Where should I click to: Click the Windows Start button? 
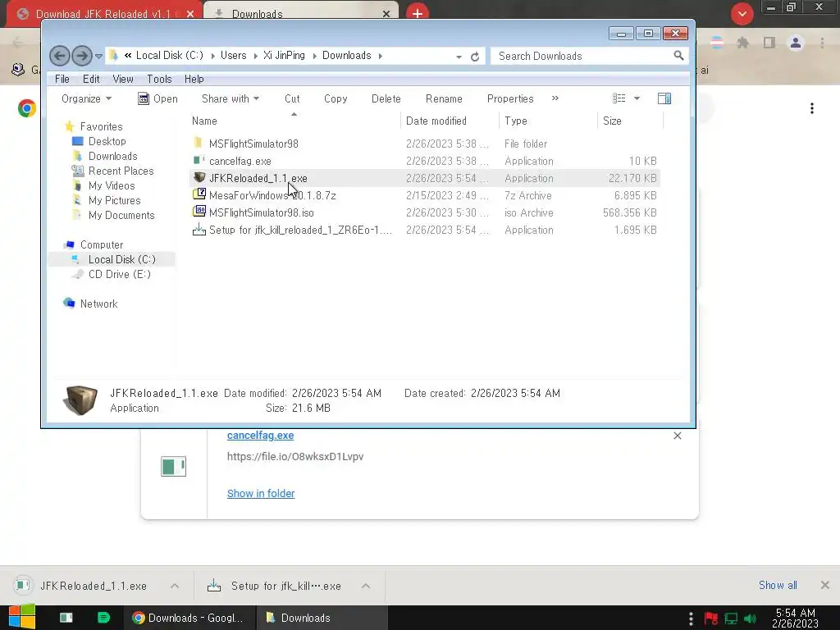21,617
